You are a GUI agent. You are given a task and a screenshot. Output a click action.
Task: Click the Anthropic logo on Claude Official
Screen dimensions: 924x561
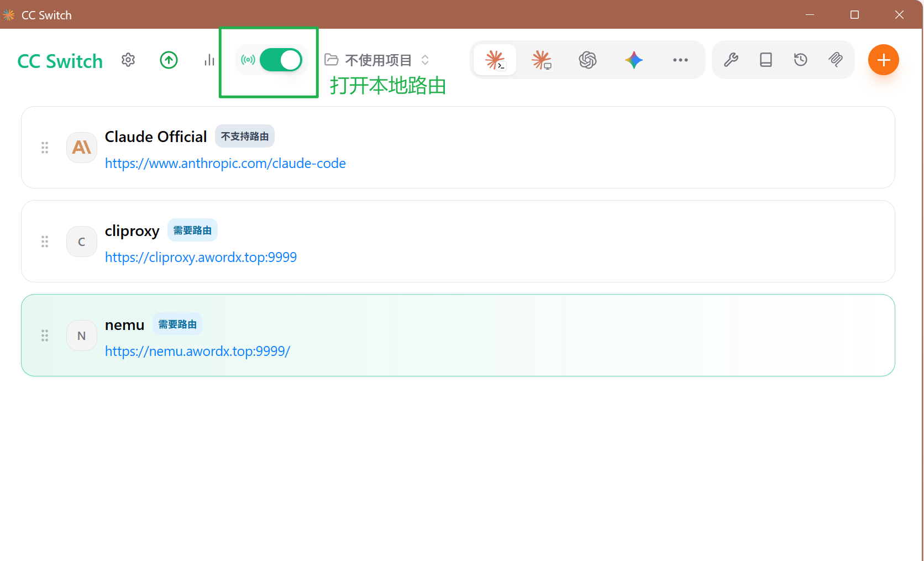[82, 148]
